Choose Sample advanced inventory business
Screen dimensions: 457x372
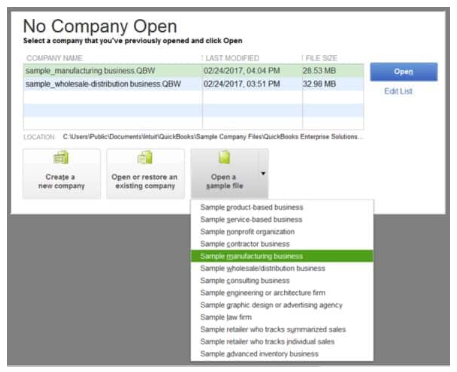coord(259,354)
